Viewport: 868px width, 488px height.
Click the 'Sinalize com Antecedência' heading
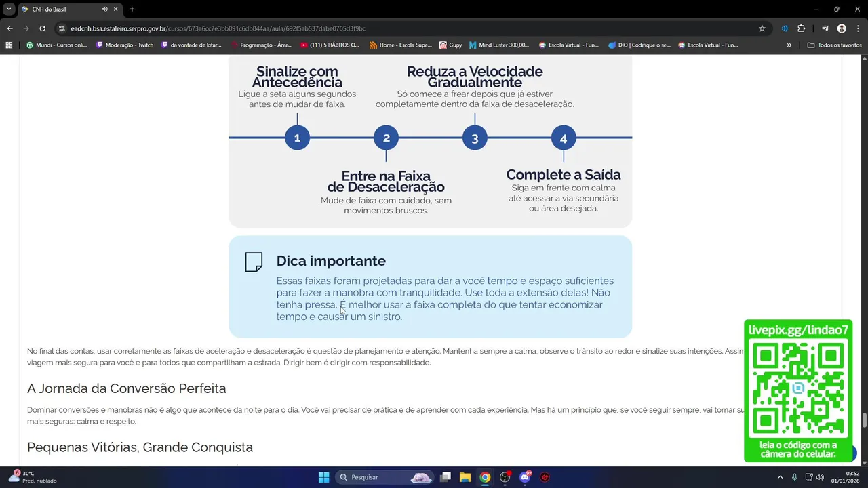pos(297,77)
